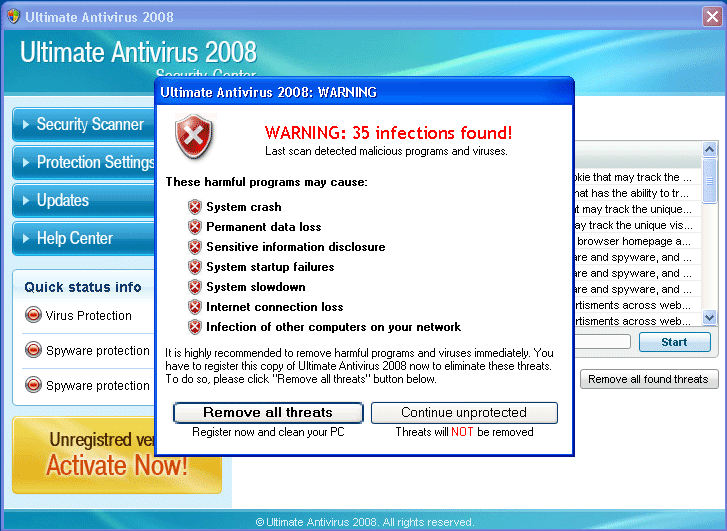This screenshot has height=531, width=727.
Task: Open the Help Center menu item
Action: pyautogui.click(x=83, y=239)
